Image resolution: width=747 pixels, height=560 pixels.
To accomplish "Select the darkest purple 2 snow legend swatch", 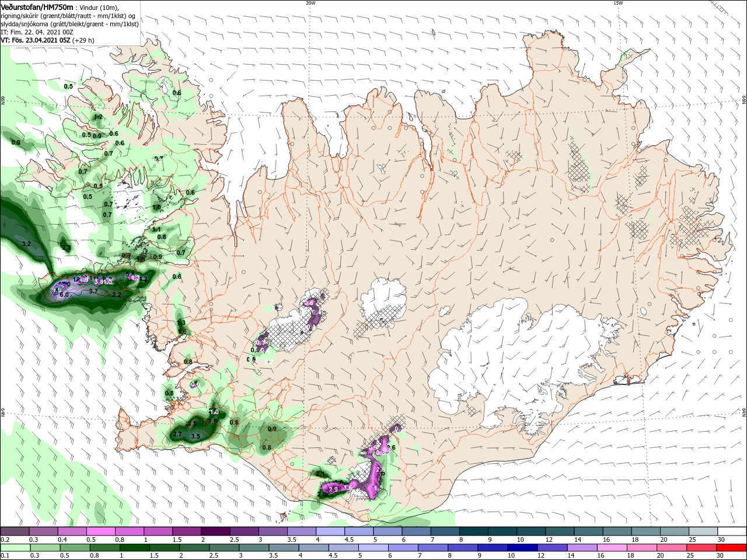I will (x=215, y=531).
